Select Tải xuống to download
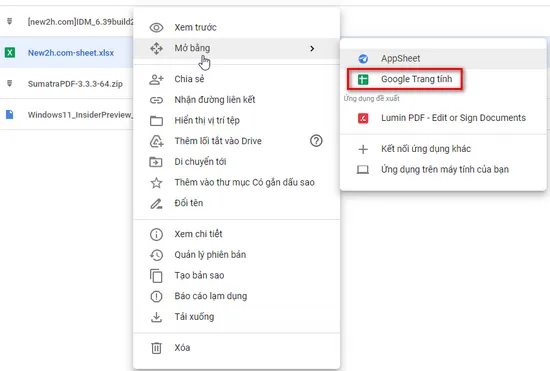 coord(236,317)
